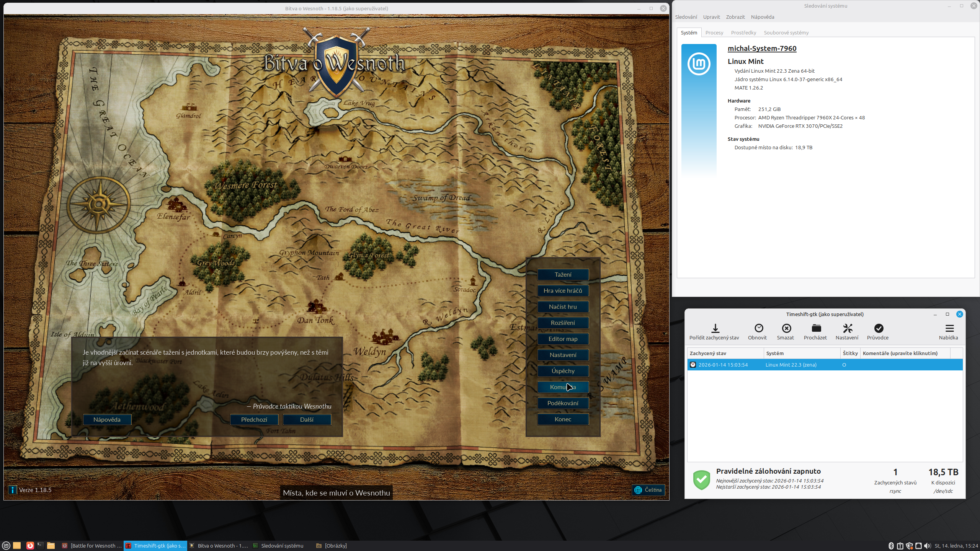Image resolution: width=980 pixels, height=551 pixels.
Task: Open the volume icon in system tray
Action: 927,546
